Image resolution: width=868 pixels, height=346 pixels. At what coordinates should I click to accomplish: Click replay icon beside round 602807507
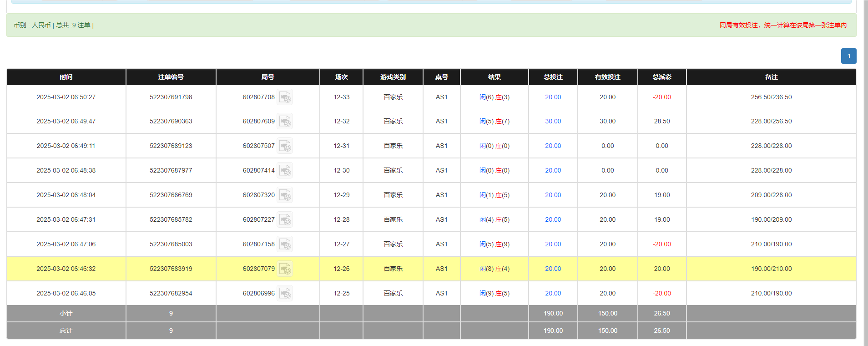click(x=285, y=146)
